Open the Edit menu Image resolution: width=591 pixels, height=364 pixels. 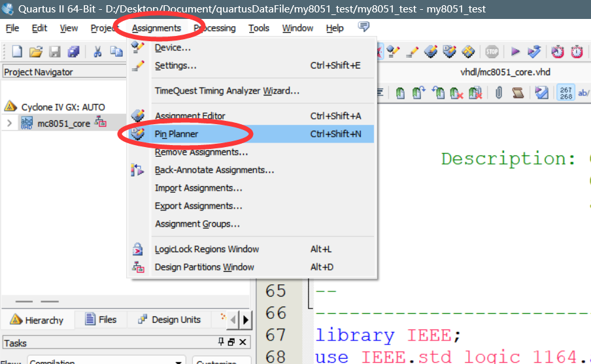point(39,28)
